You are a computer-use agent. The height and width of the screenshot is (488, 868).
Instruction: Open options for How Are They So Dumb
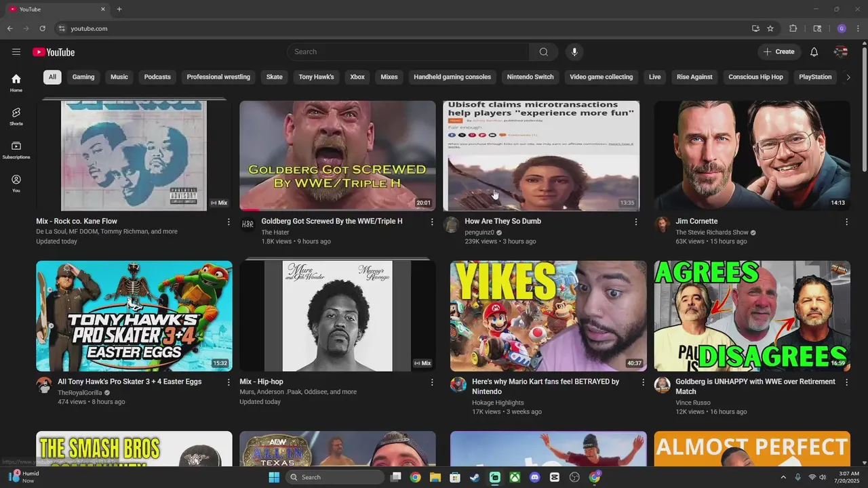[635, 222]
